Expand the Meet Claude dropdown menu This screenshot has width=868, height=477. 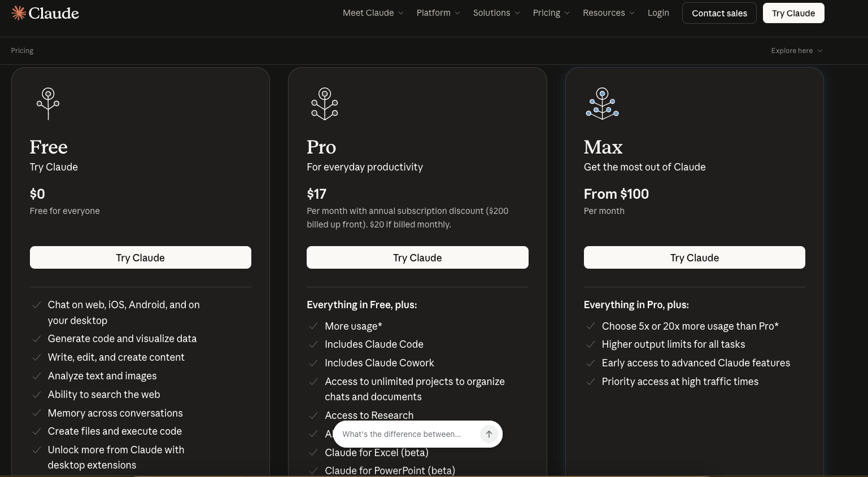[x=373, y=13]
